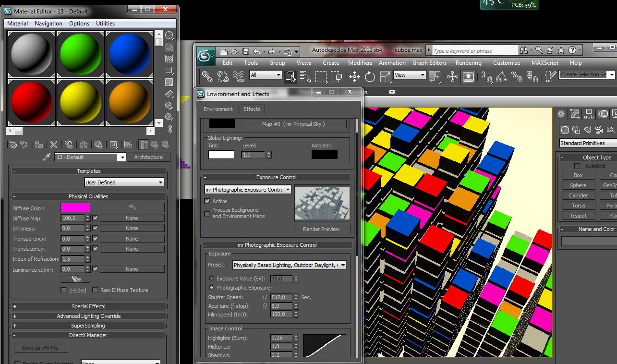The width and height of the screenshot is (617, 364).
Task: Select Lights category in Create panel
Action: click(588, 130)
